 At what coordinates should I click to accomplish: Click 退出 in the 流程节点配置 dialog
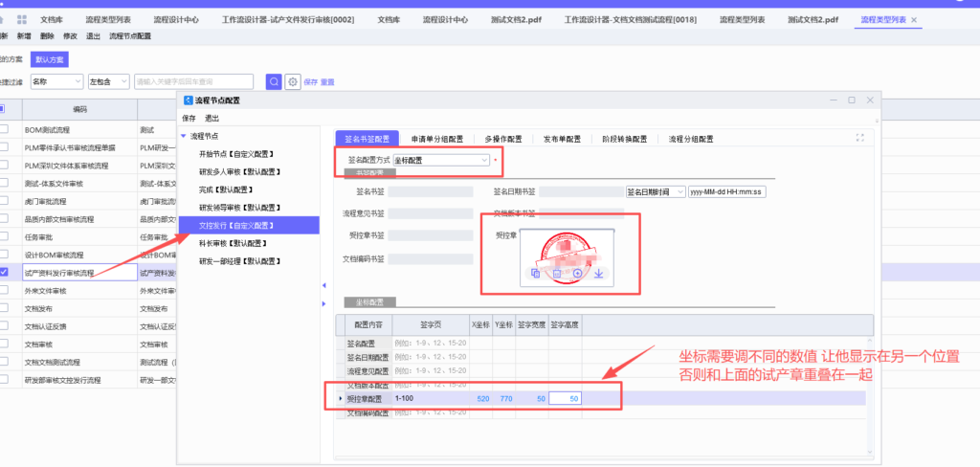click(212, 118)
